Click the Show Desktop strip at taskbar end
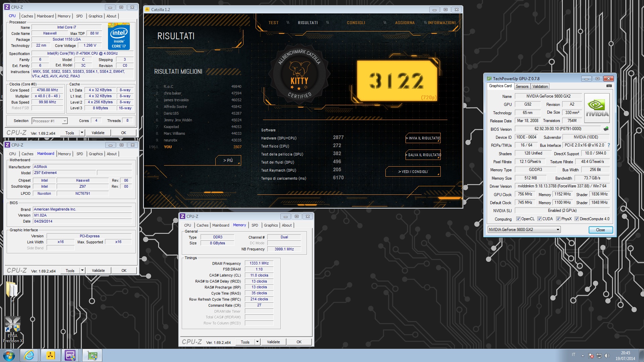644x362 pixels. pos(641,356)
